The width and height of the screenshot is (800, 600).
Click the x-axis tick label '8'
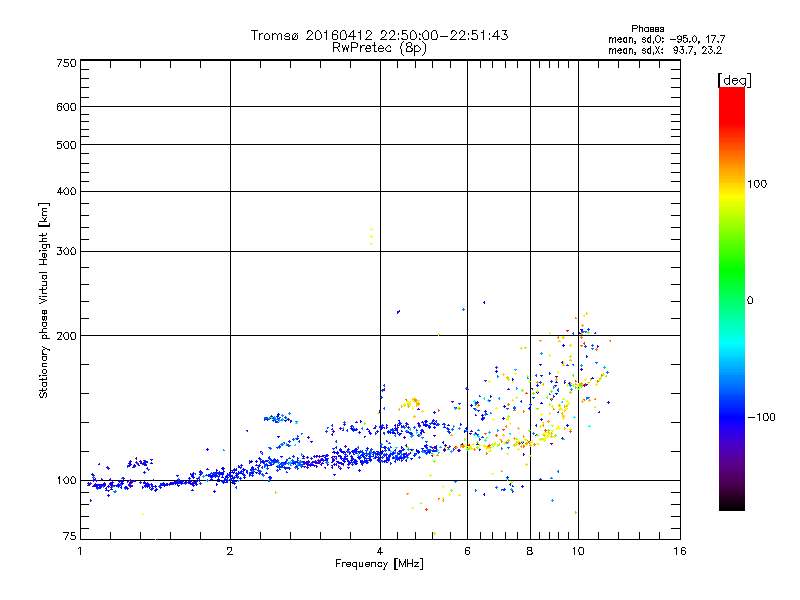(x=530, y=551)
